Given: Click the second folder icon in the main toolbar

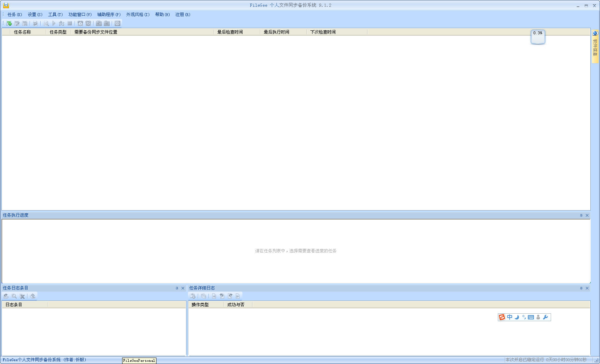Looking at the screenshot, I should 107,24.
